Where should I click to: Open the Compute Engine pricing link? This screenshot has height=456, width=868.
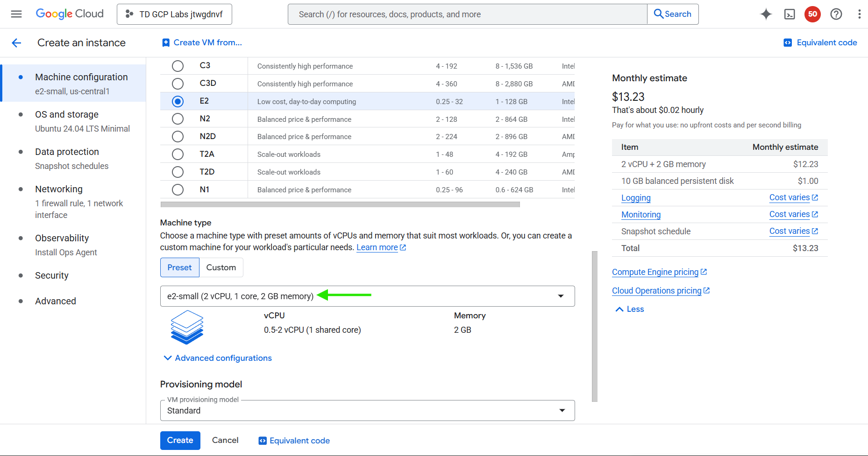[x=655, y=272]
